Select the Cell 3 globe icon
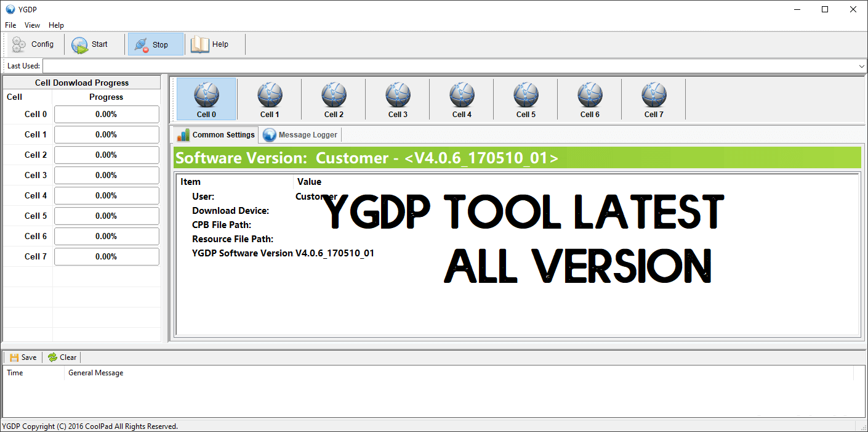The image size is (868, 432). click(398, 99)
